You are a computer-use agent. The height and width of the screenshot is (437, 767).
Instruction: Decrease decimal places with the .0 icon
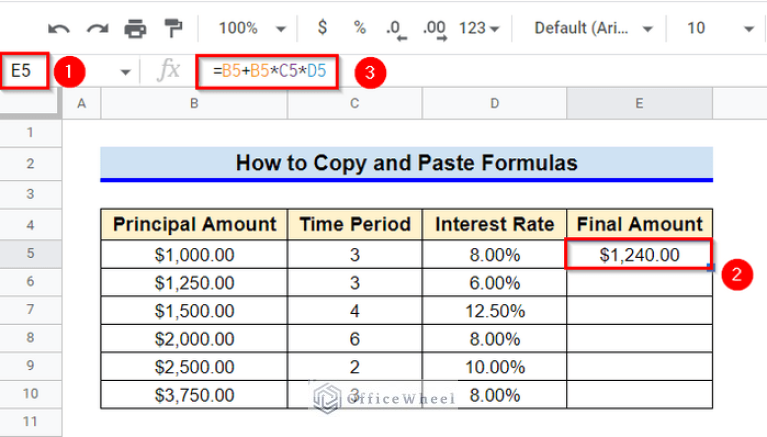coord(396,29)
